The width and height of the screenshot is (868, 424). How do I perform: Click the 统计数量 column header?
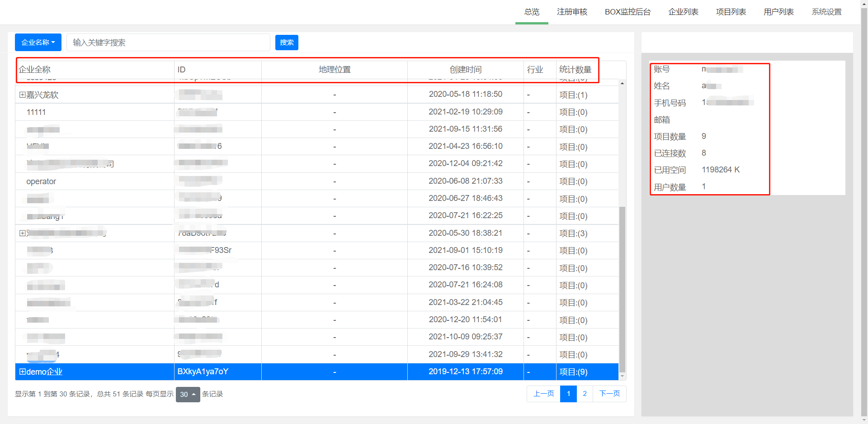pos(575,70)
